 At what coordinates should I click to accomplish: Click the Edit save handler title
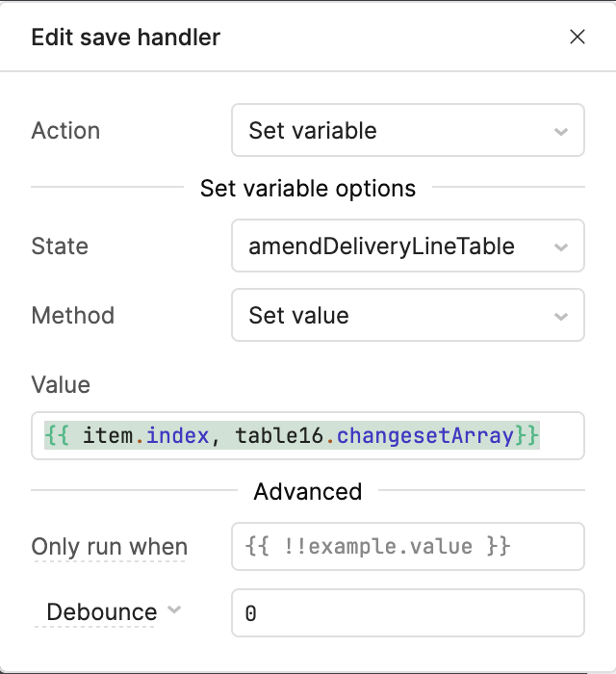point(126,38)
